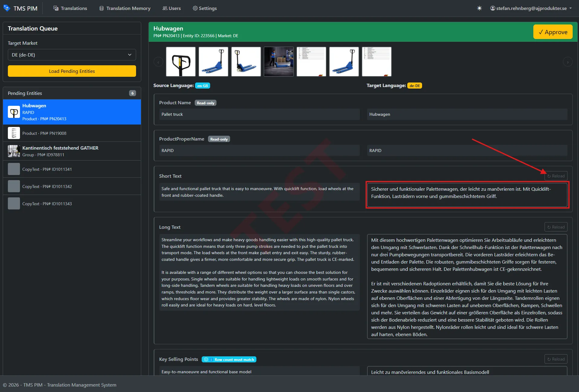Select CopyText ID1011342 entity
This screenshot has width=579, height=392.
click(x=72, y=186)
